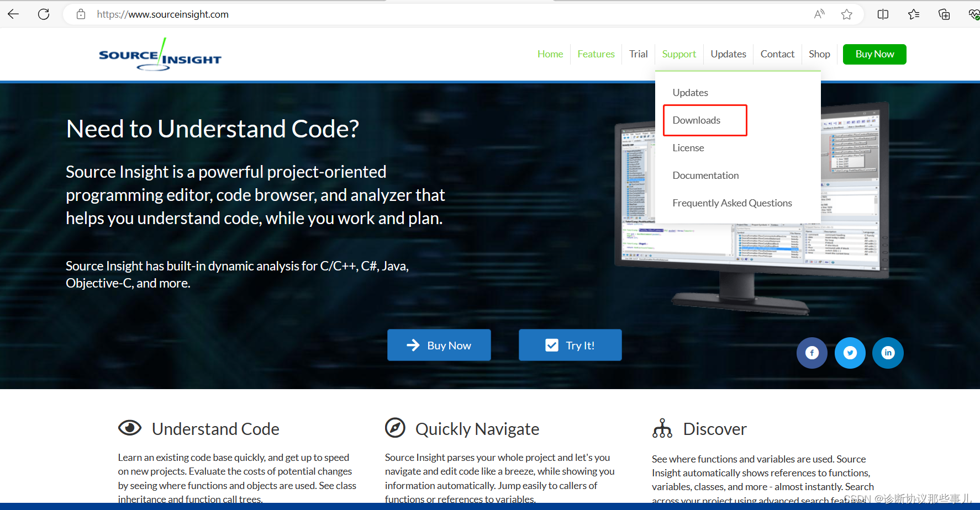Click the Need to Understand Code? heading
980x510 pixels.
(213, 129)
